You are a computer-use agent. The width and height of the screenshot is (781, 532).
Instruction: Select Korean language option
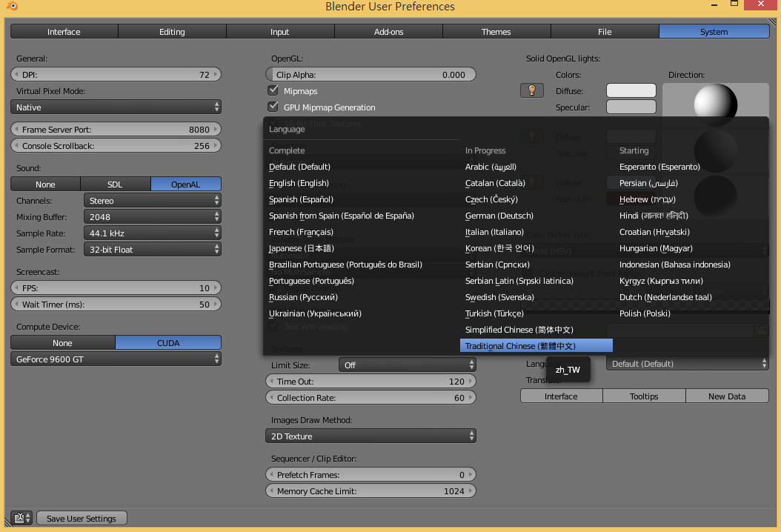click(536, 248)
